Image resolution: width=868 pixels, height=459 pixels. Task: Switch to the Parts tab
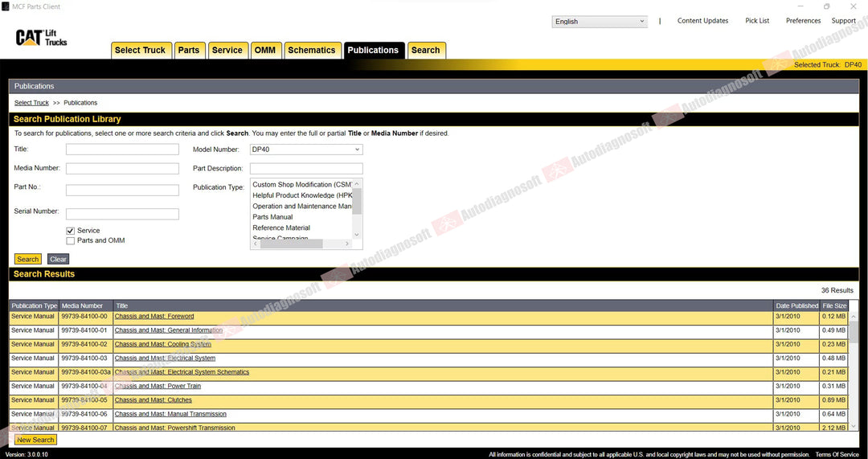(x=189, y=50)
